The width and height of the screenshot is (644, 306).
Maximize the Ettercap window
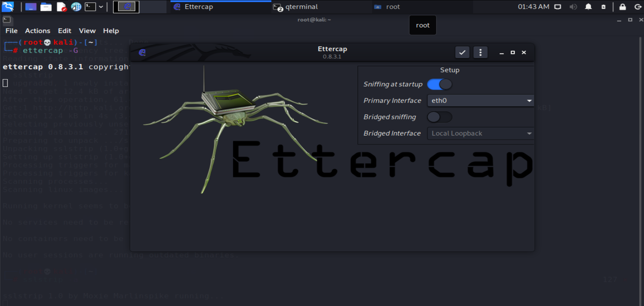pyautogui.click(x=513, y=52)
